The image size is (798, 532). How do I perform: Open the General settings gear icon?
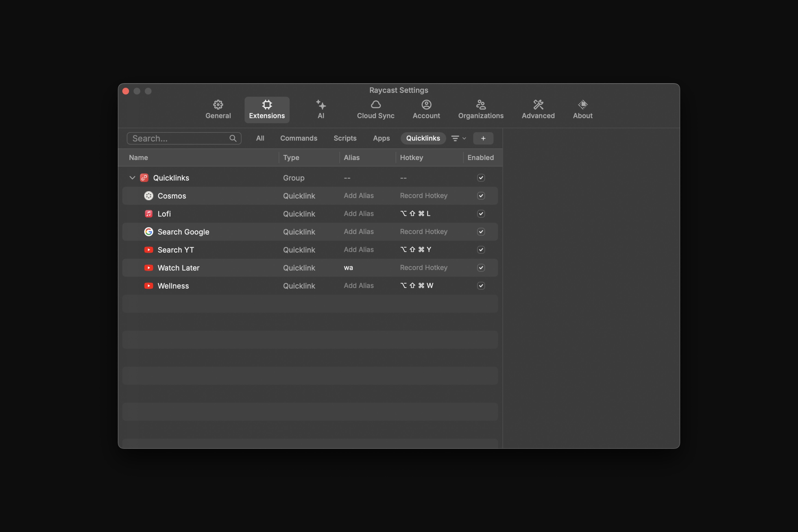pyautogui.click(x=218, y=105)
